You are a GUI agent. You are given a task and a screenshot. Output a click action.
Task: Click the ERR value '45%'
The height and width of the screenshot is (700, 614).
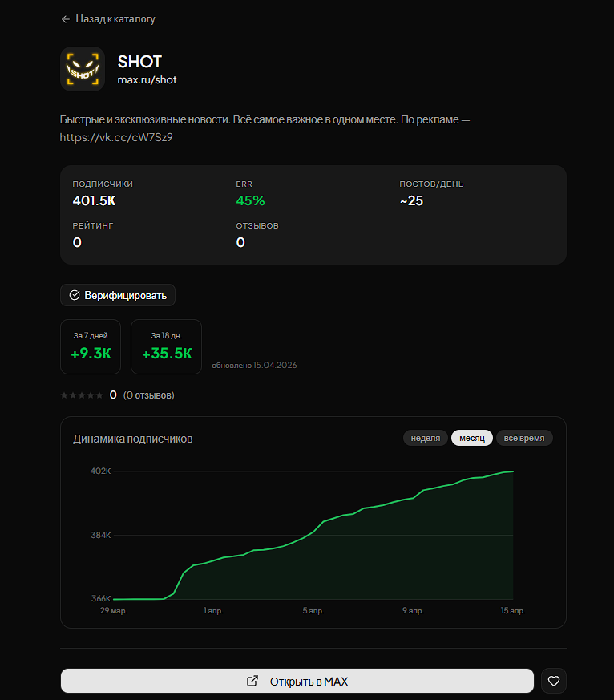tap(250, 201)
